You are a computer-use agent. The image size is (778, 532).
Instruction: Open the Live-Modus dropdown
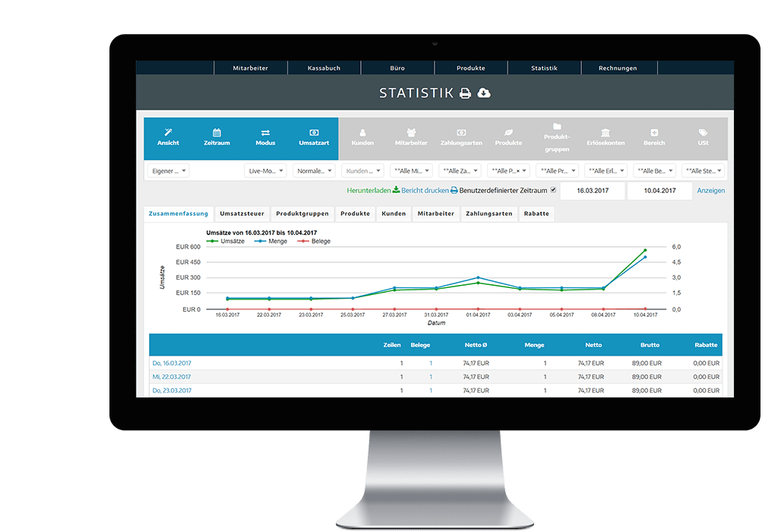pyautogui.click(x=264, y=170)
